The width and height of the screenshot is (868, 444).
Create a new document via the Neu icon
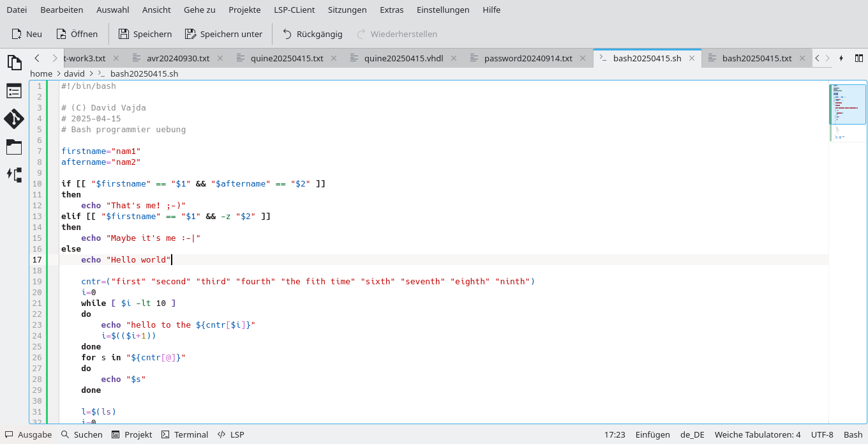pos(26,34)
